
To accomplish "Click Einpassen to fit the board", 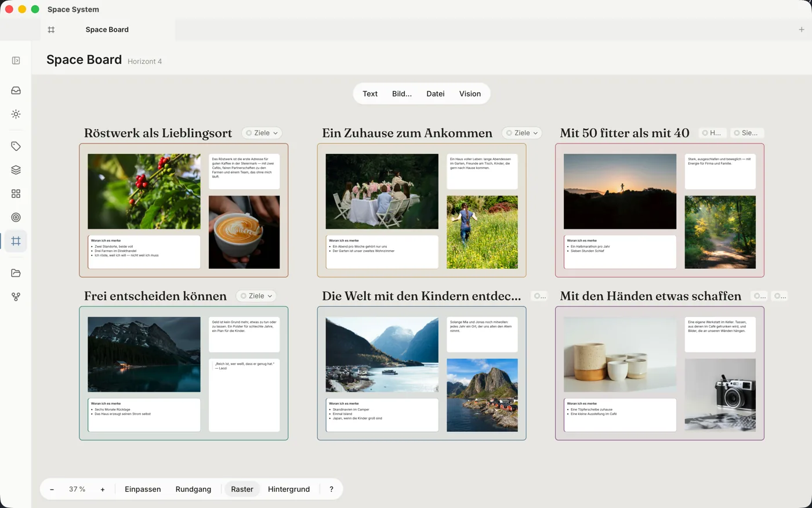I will coord(143,489).
